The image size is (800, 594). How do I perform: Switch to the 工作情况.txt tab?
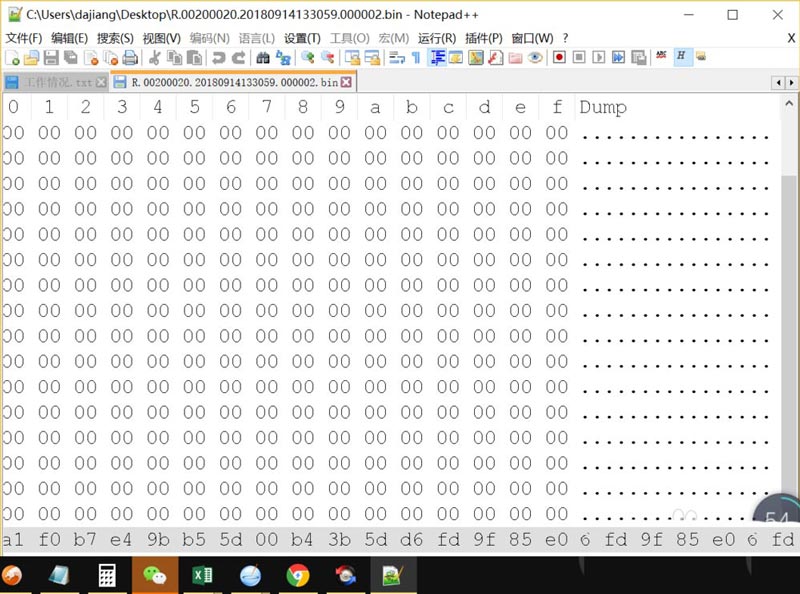[x=55, y=83]
